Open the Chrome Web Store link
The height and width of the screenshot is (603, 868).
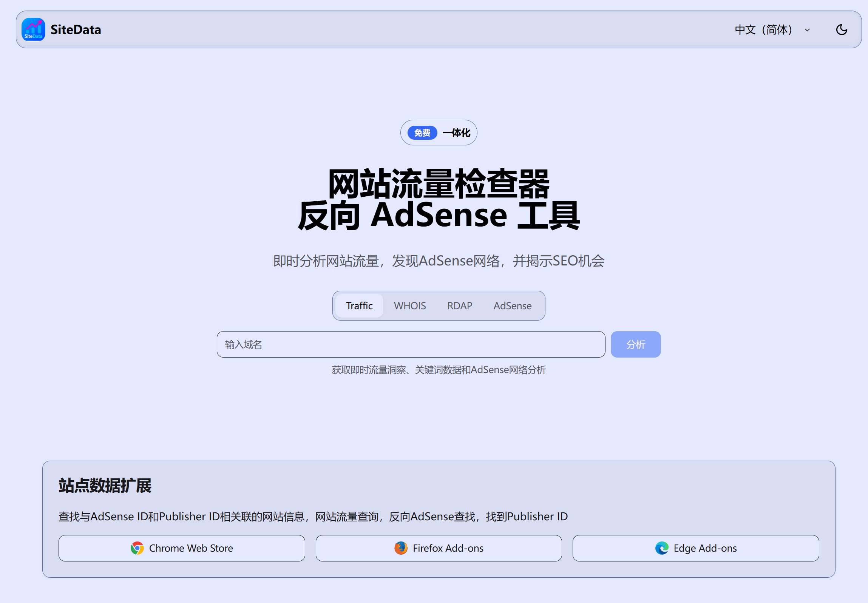[x=191, y=548]
